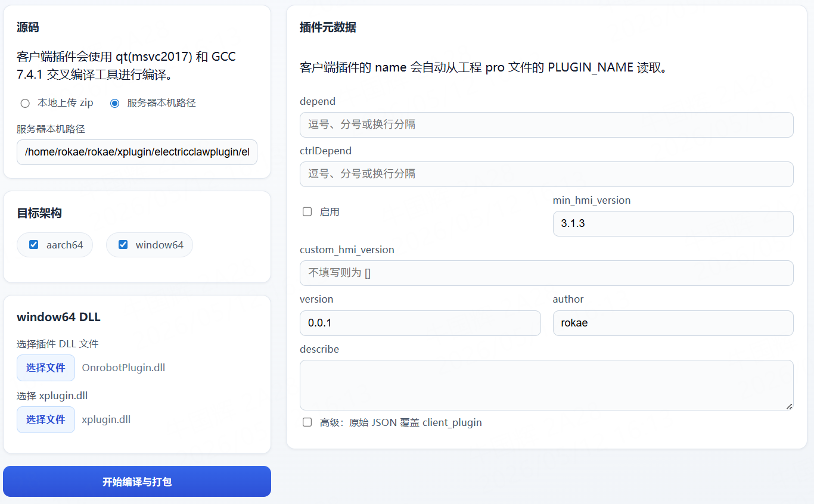Click the min_hmi_version label

point(592,200)
